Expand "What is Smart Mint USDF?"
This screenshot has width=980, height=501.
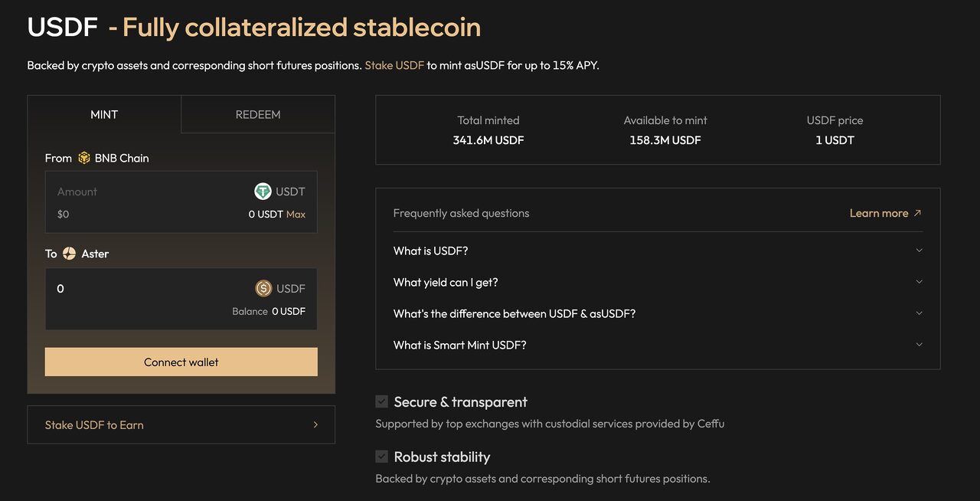click(919, 345)
